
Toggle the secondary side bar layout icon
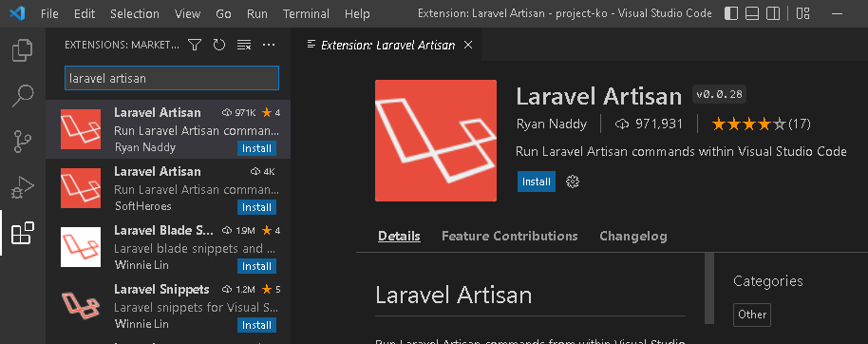[x=773, y=13]
